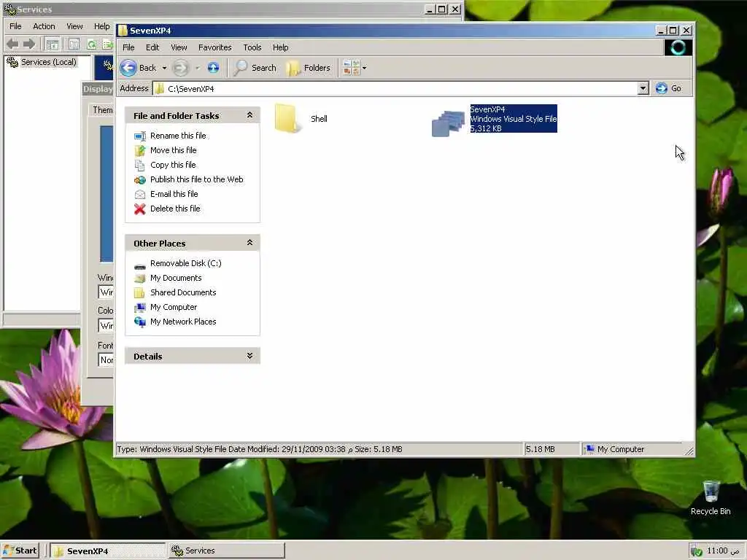
Task: Collapse the File and Folder Tasks panel
Action: point(249,115)
